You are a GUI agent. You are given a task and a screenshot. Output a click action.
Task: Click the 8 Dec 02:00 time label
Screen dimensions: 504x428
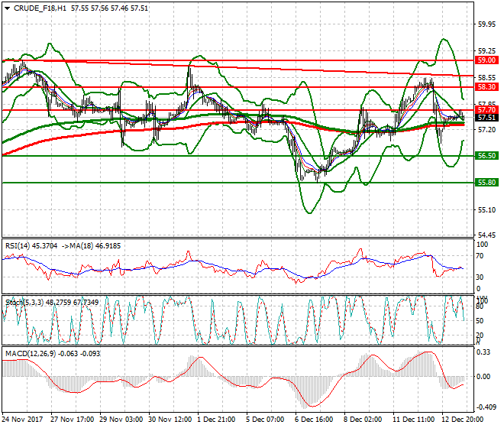(363, 420)
